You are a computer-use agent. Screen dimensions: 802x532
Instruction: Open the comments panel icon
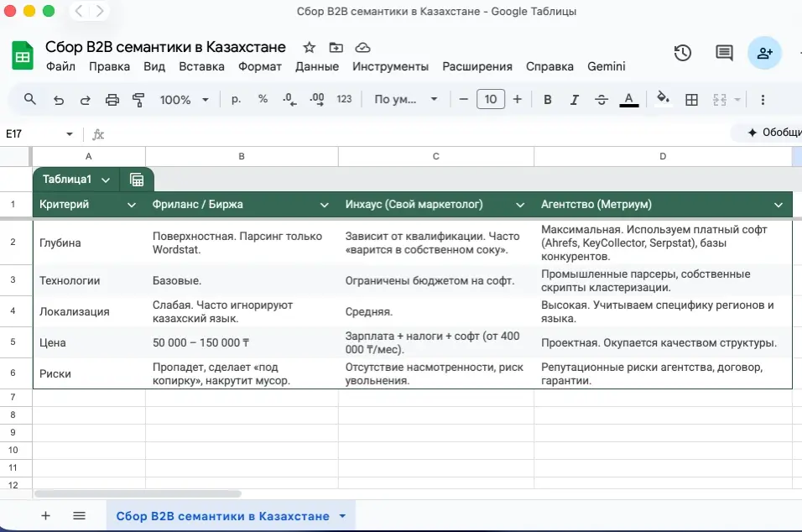click(724, 53)
